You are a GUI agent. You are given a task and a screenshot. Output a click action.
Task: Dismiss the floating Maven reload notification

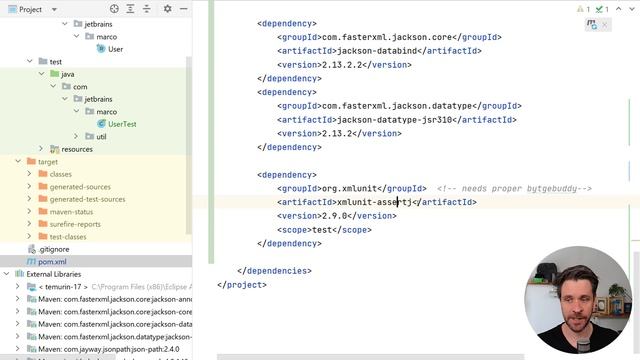[605, 25]
